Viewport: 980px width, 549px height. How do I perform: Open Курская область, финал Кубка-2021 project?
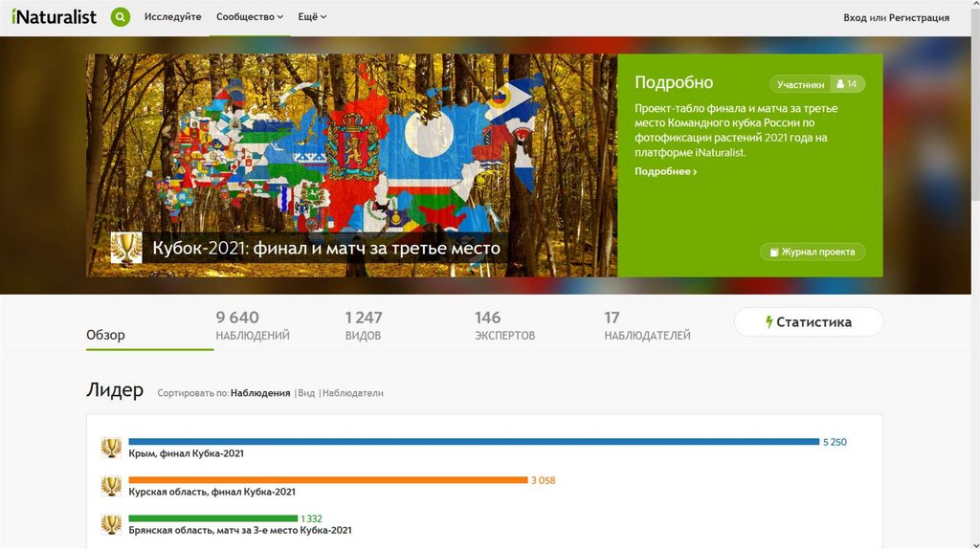click(x=212, y=492)
